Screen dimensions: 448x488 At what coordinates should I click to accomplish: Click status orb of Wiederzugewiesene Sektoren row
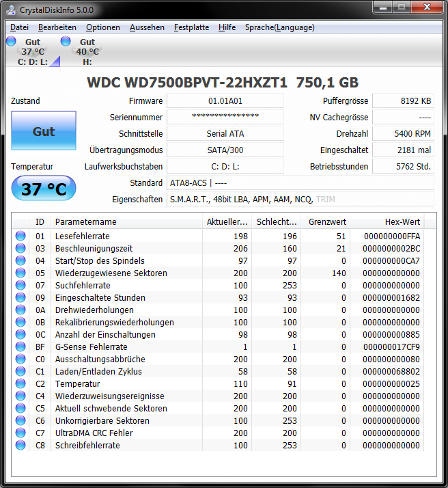[20, 273]
